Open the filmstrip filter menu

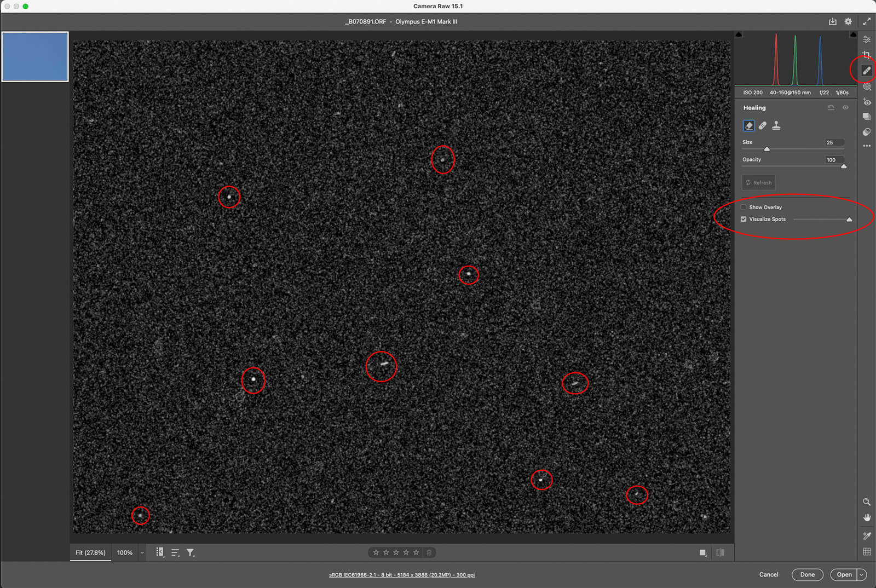click(190, 552)
